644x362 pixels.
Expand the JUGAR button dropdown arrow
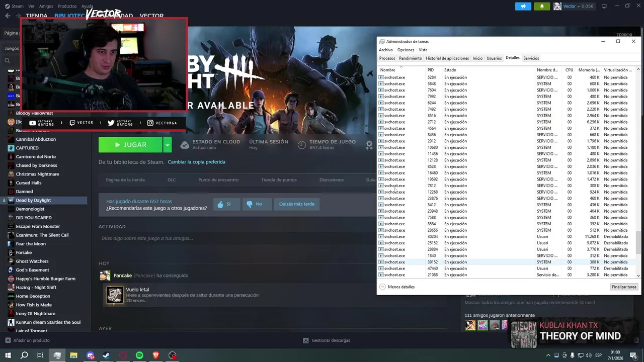coord(168,145)
